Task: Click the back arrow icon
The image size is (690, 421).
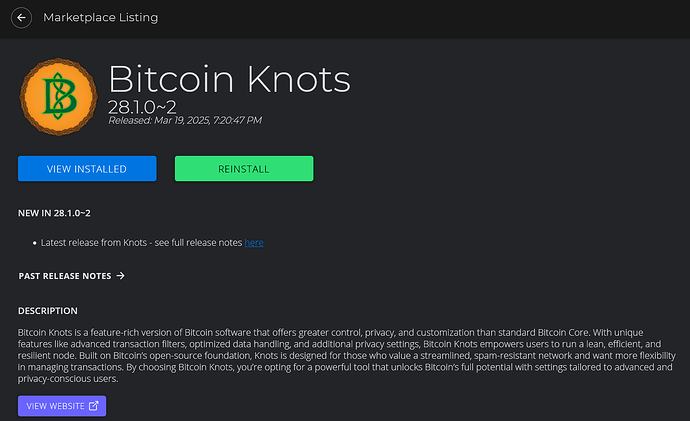Action: (x=21, y=18)
